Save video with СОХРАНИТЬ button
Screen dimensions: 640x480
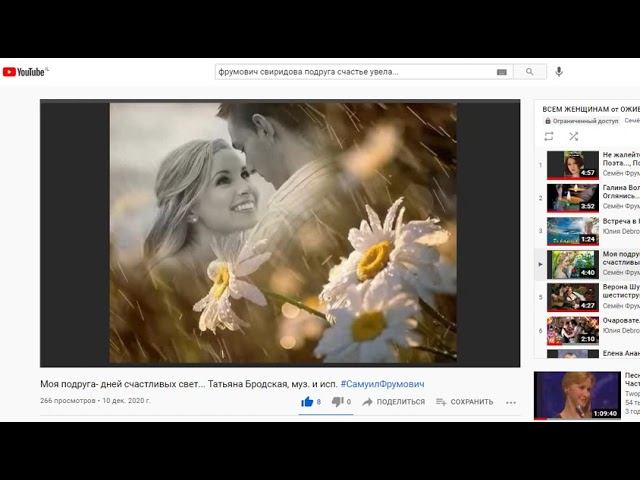[464, 402]
